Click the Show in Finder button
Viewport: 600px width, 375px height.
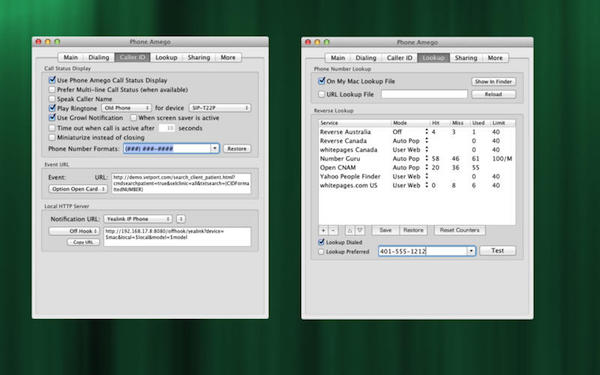493,82
